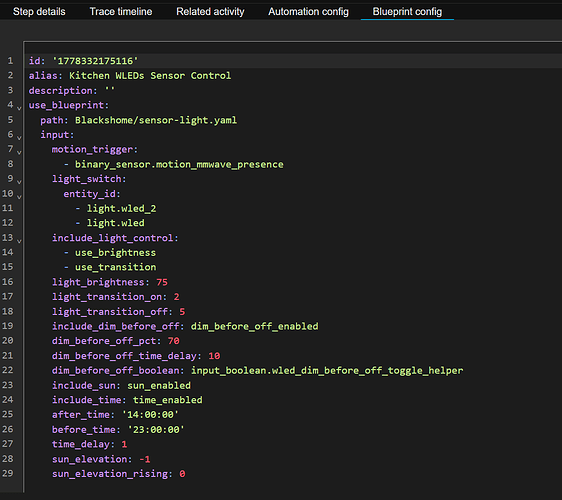Click line number 1 in gutter
This screenshot has width=562, height=500.
click(x=10, y=61)
